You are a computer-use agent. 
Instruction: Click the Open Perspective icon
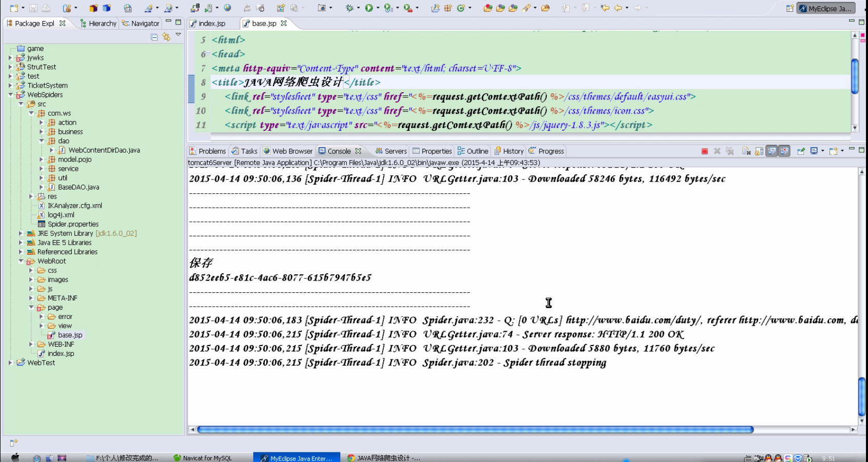pyautogui.click(x=790, y=9)
